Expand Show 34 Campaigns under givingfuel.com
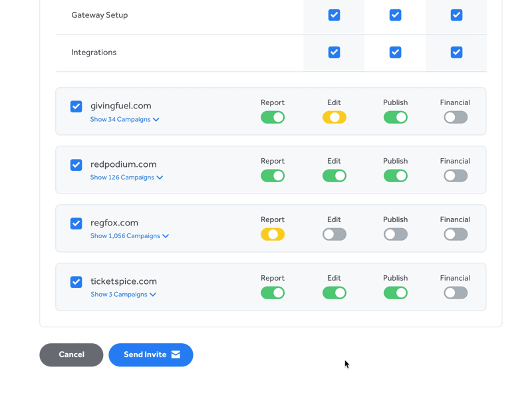Viewport: 532px width, 399px height. click(x=124, y=120)
